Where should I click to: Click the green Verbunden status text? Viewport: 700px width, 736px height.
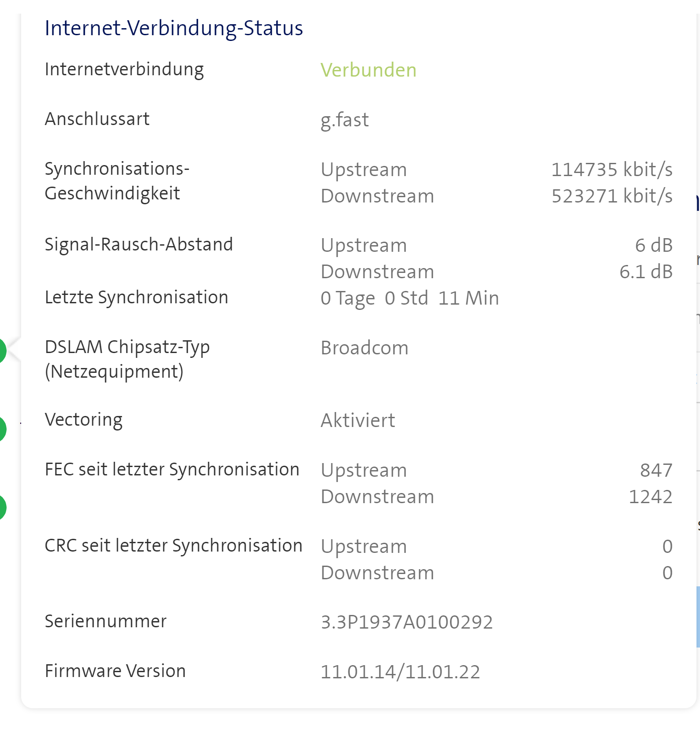click(x=368, y=70)
